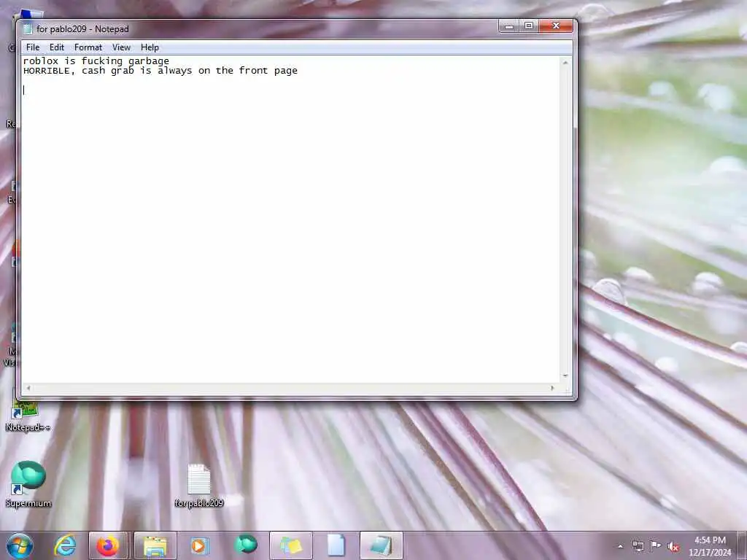
Task: Open the Format menu
Action: tap(88, 47)
